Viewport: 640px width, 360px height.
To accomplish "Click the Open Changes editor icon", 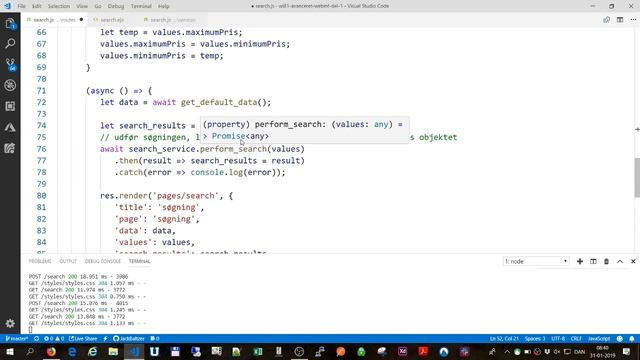I will tap(607, 20).
